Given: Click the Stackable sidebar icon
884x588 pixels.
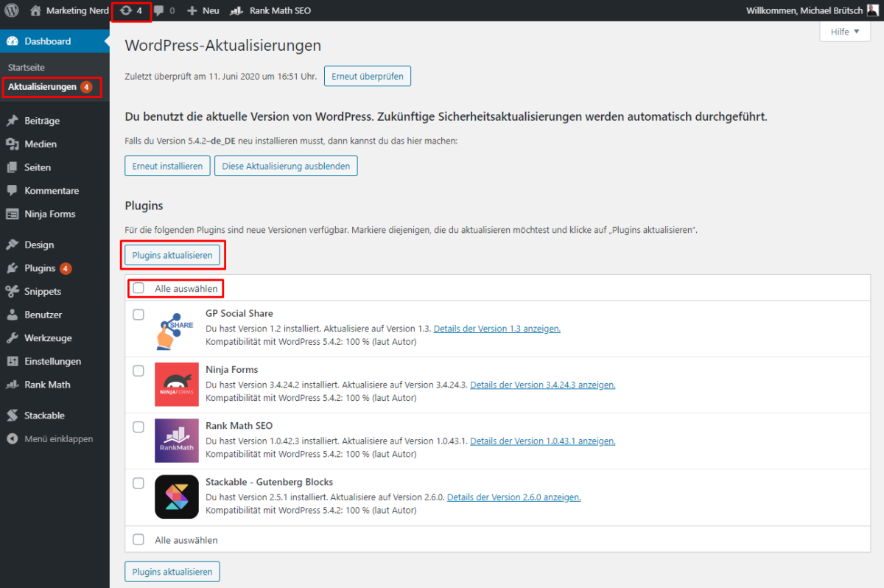Looking at the screenshot, I should pos(12,416).
